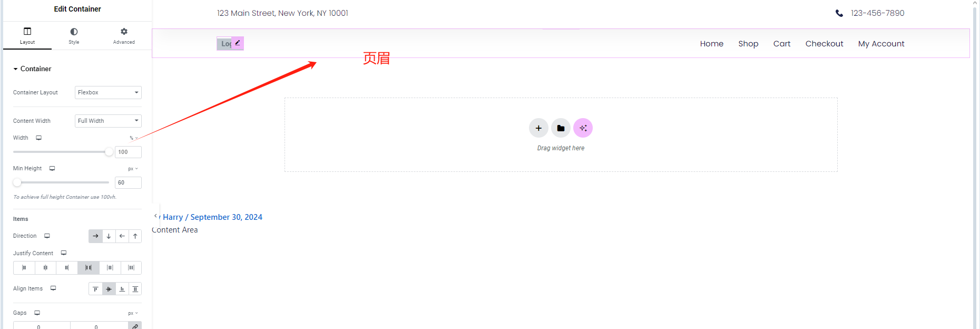Open the Harry author link
This screenshot has width=980, height=329.
[x=173, y=217]
